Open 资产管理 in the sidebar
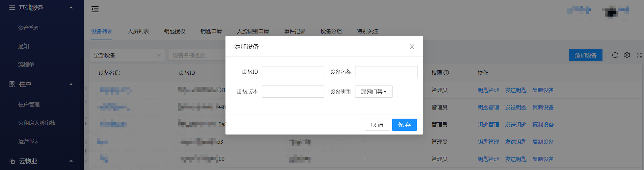Viewport: 644px width, 170px height. pyautogui.click(x=29, y=28)
